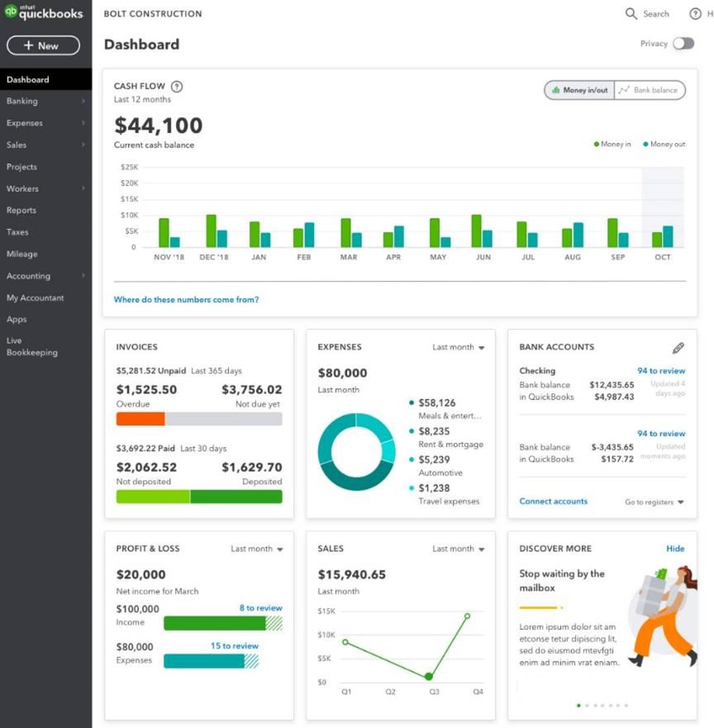Click the Cash Flow info question icon
This screenshot has height=728, width=714.
[177, 87]
